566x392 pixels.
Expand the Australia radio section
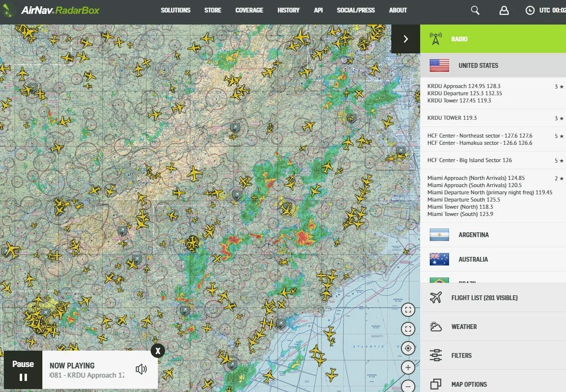[x=493, y=259]
